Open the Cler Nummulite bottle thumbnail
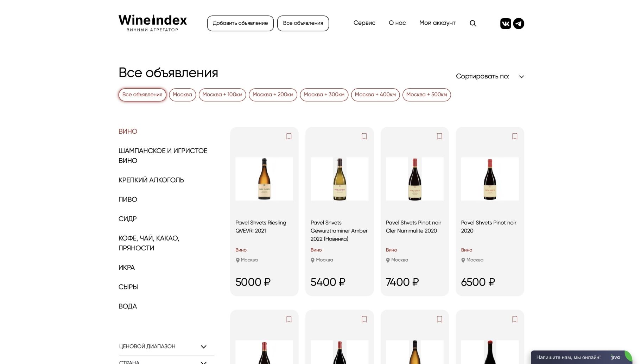641x364 pixels. coord(415,179)
